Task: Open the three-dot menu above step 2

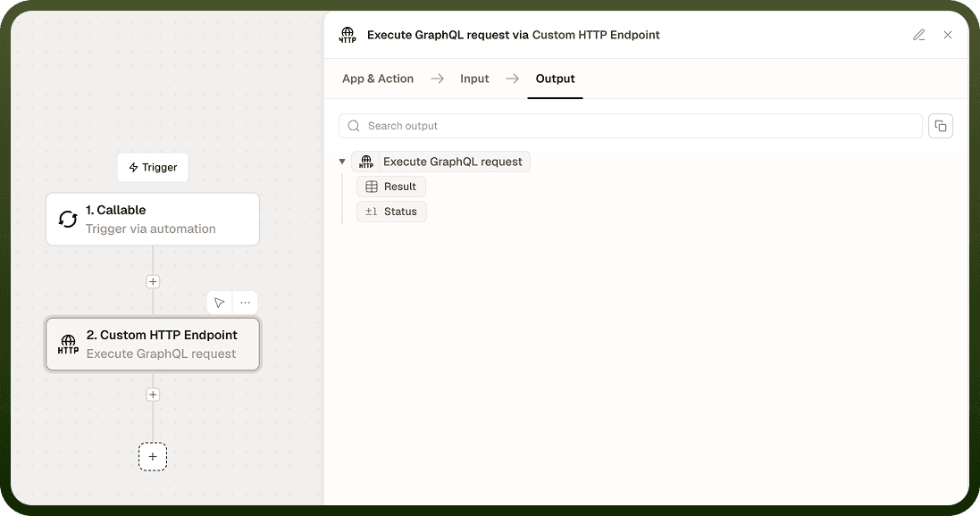Action: (x=245, y=303)
